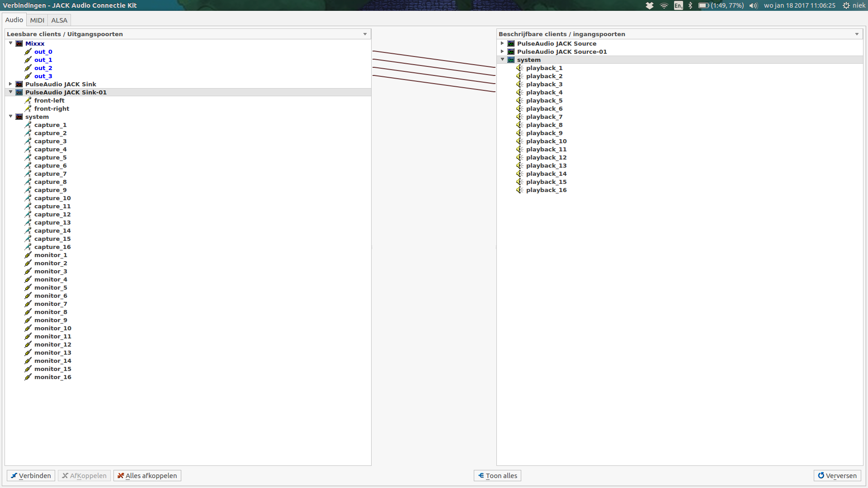The height and width of the screenshot is (488, 868).
Task: Collapse the system client in the left panel
Action: point(10,117)
